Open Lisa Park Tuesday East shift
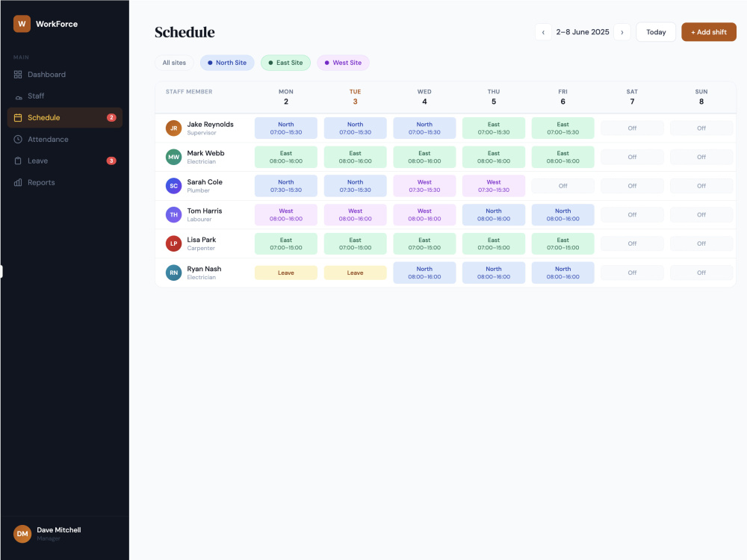 coord(356,244)
